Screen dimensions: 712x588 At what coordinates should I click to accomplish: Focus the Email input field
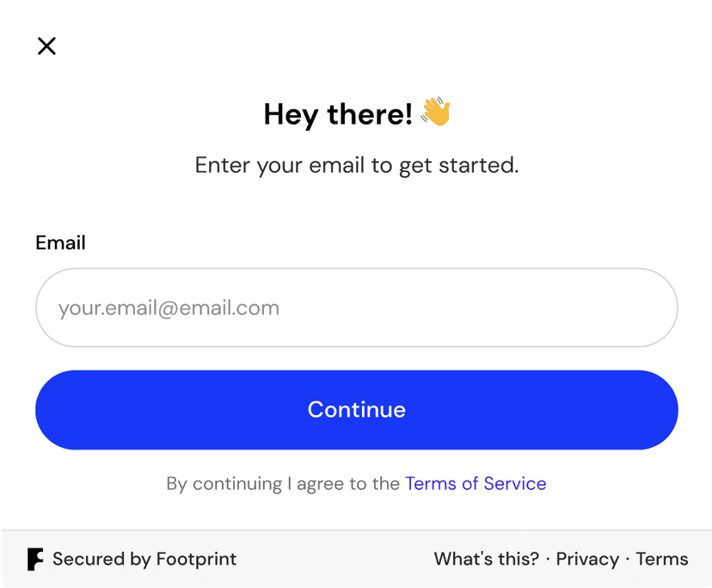pyautogui.click(x=357, y=308)
